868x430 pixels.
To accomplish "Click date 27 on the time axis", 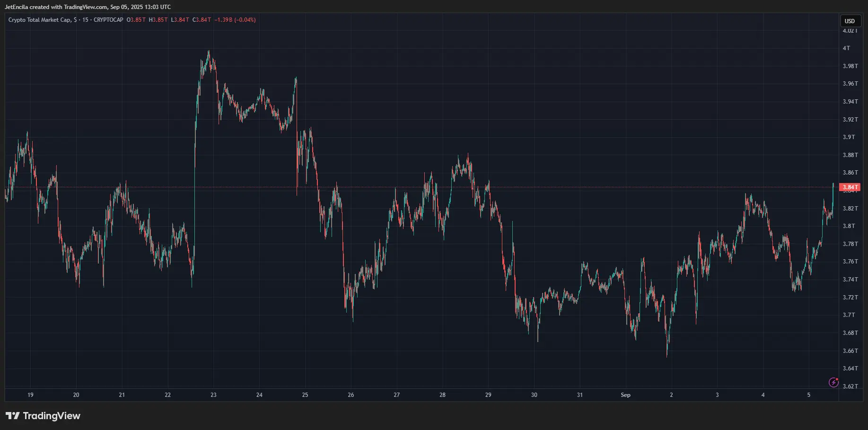I will [x=397, y=395].
